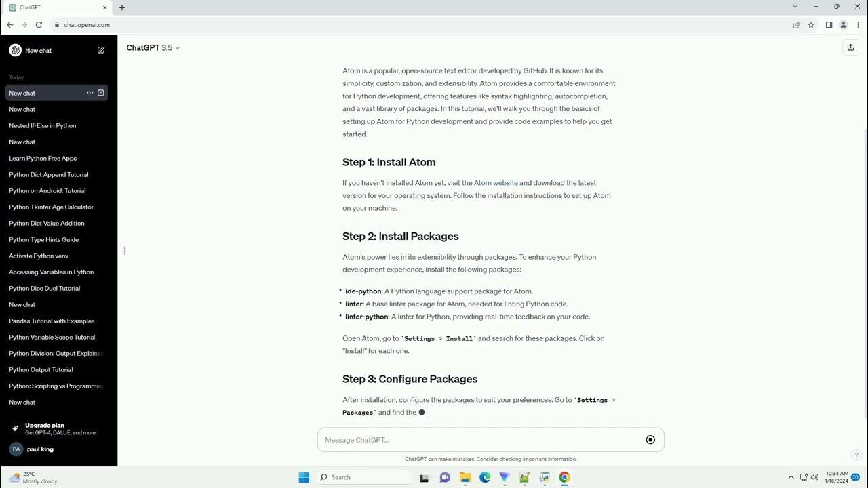
Task: Open options menu for highlighted New chat
Action: tap(90, 93)
